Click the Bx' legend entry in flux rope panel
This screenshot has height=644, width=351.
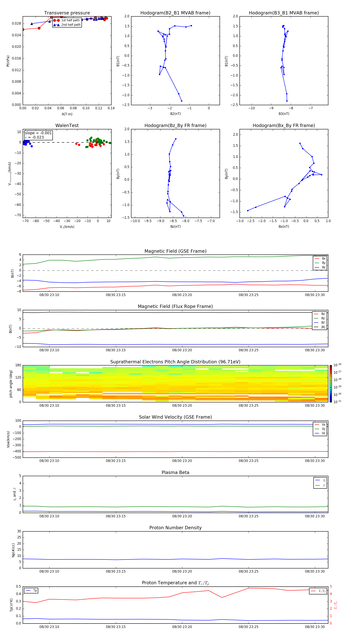(320, 314)
